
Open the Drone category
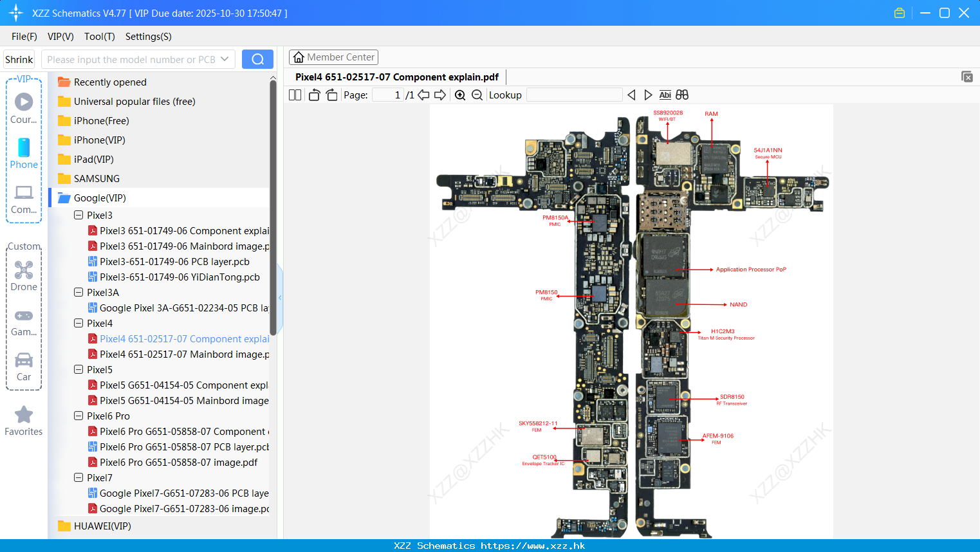point(24,276)
